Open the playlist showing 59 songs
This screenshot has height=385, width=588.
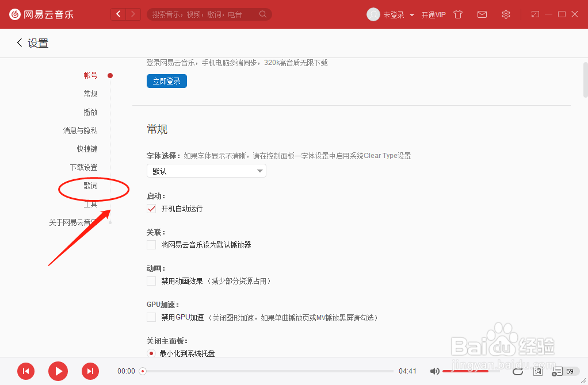pyautogui.click(x=561, y=371)
